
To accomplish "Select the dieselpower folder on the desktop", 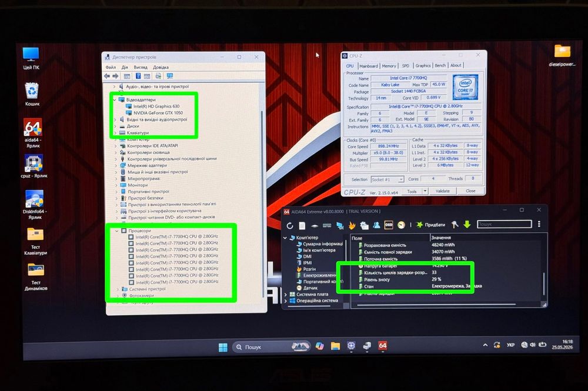I will pos(562,55).
